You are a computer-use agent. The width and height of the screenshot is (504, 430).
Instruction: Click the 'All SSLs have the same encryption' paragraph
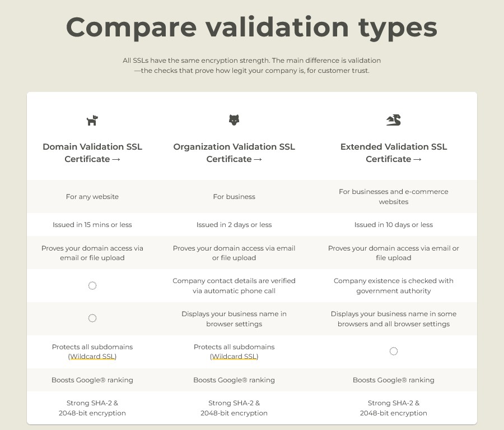(x=251, y=66)
